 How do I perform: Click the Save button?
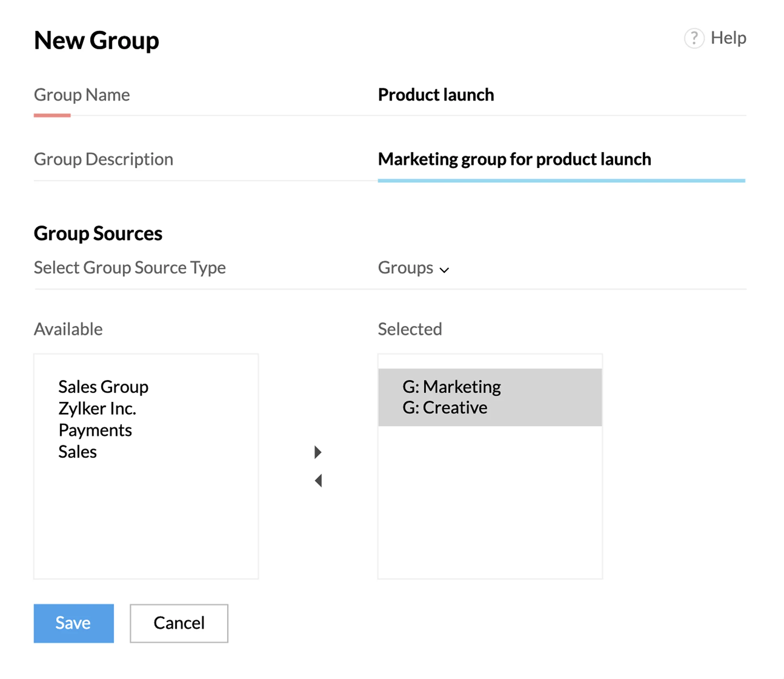point(73,623)
